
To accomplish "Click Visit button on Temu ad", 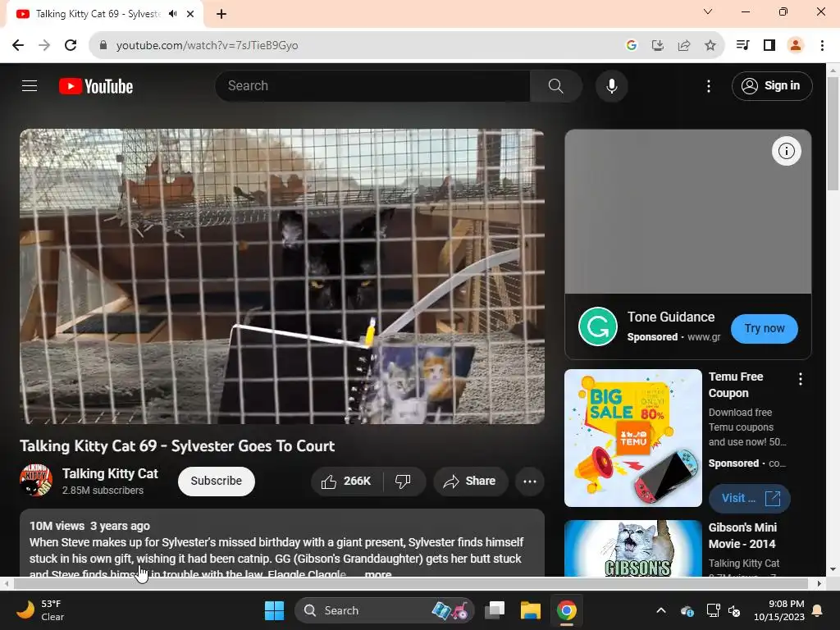I will (750, 498).
